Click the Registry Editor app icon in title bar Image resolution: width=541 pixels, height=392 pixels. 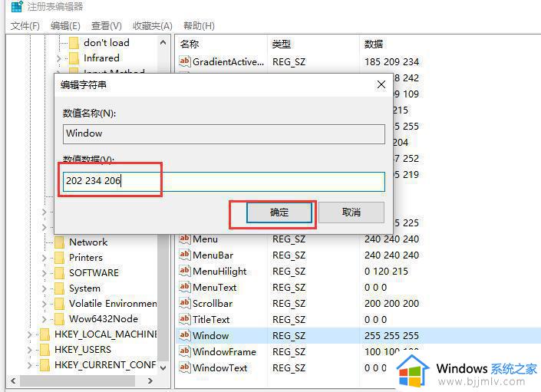click(x=17, y=7)
